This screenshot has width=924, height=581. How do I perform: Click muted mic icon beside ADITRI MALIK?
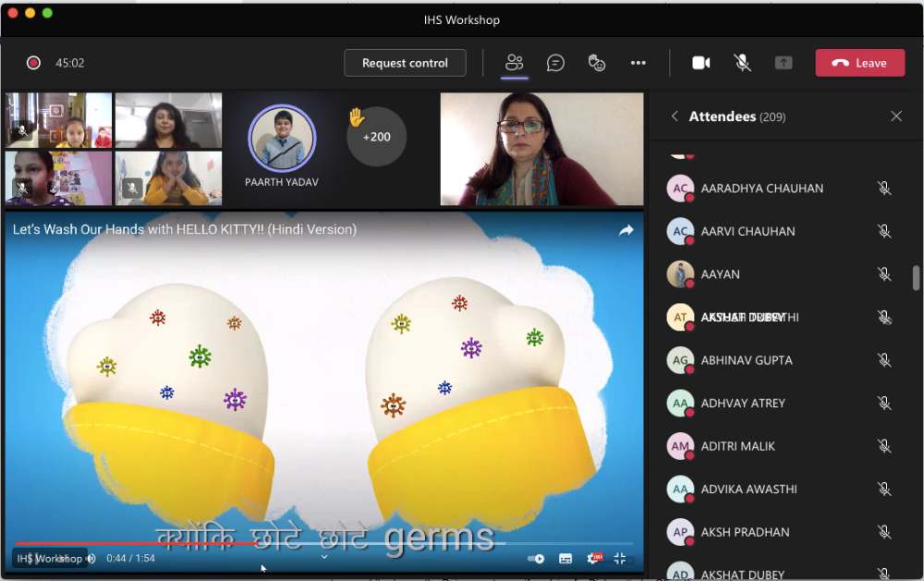point(884,447)
